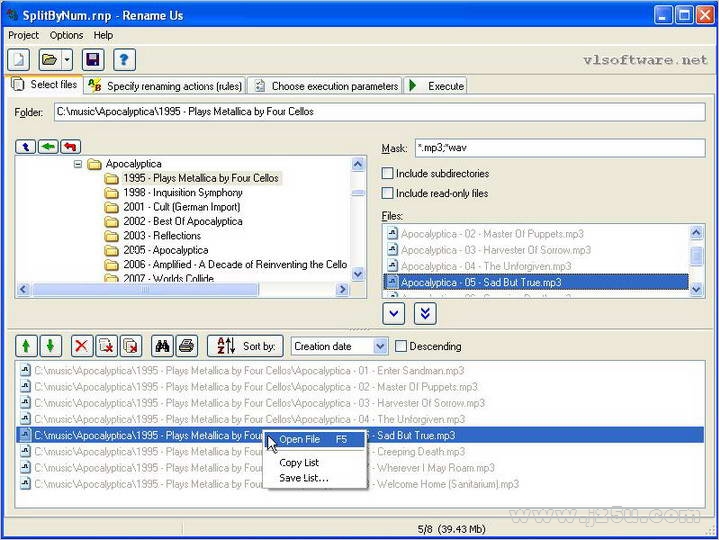Click the second page-with-red-mark remove icon
The image size is (719, 540).
106,346
